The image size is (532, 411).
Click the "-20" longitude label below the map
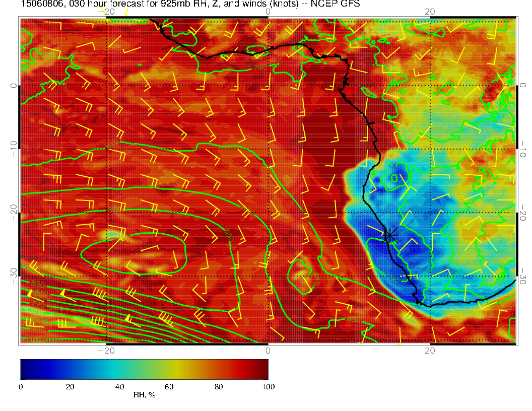[106, 351]
